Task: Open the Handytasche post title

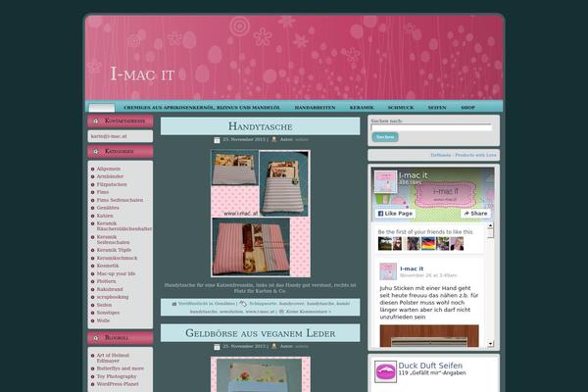Action: tap(260, 126)
